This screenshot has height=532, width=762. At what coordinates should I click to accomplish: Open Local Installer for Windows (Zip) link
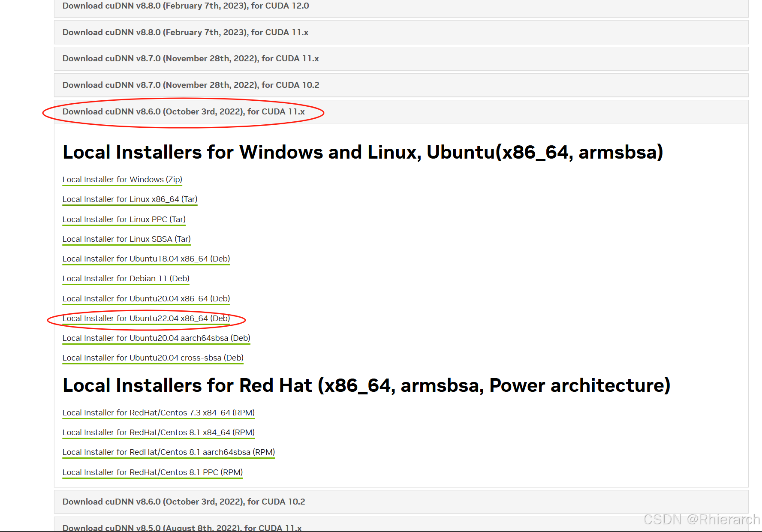122,180
